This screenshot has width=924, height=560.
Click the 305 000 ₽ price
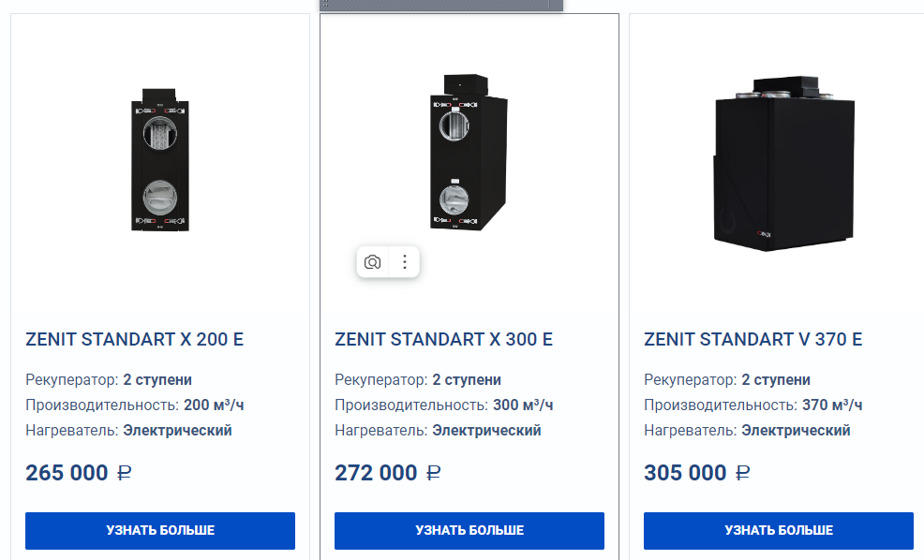(697, 473)
